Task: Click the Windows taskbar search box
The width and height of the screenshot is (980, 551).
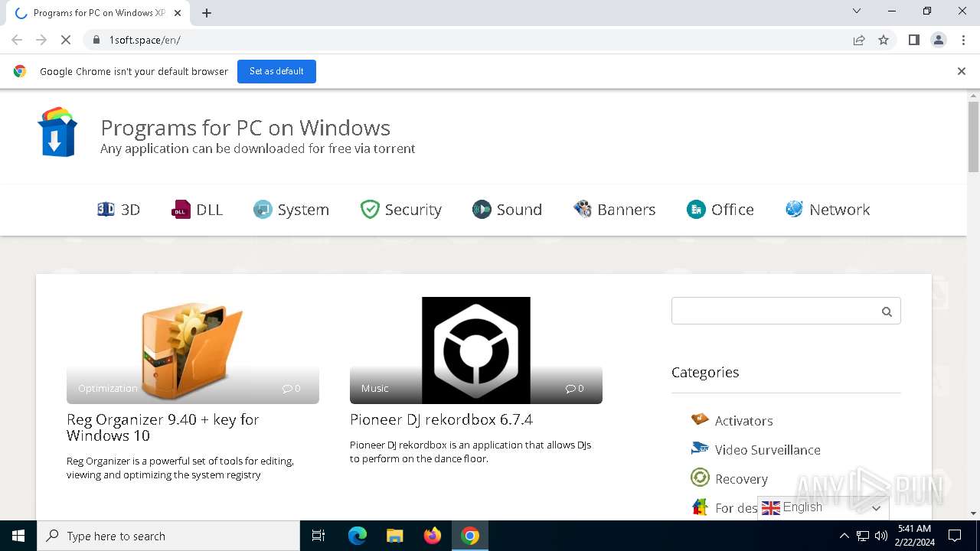Action: (168, 536)
